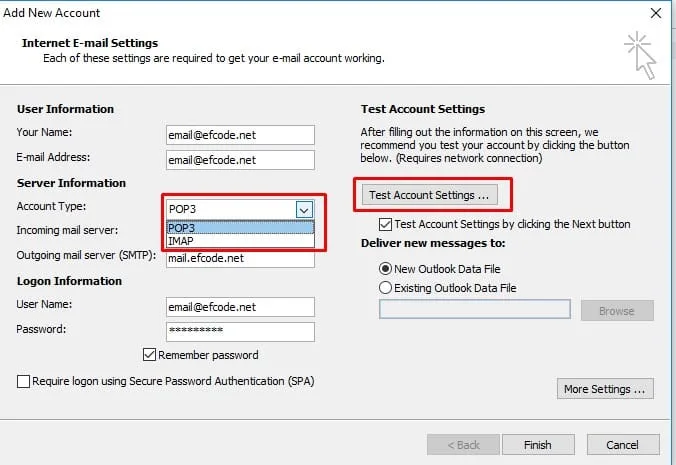
Task: Open the Account Type dropdown arrow
Action: pyautogui.click(x=304, y=209)
